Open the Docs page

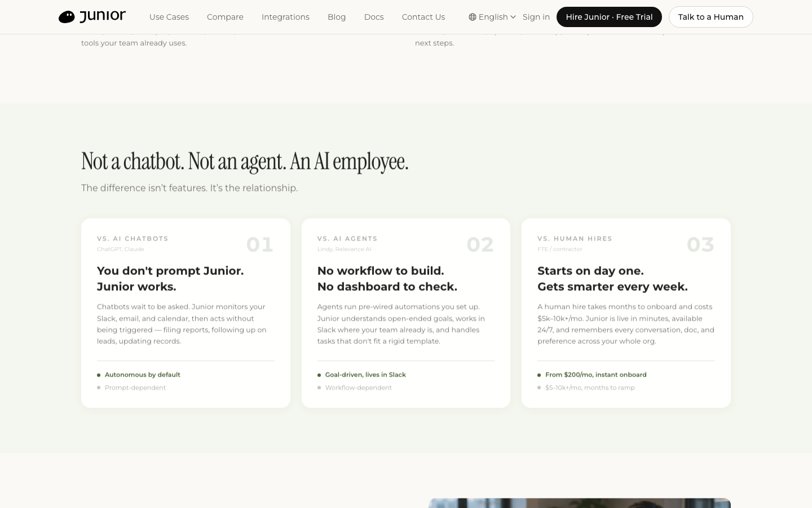coord(374,17)
